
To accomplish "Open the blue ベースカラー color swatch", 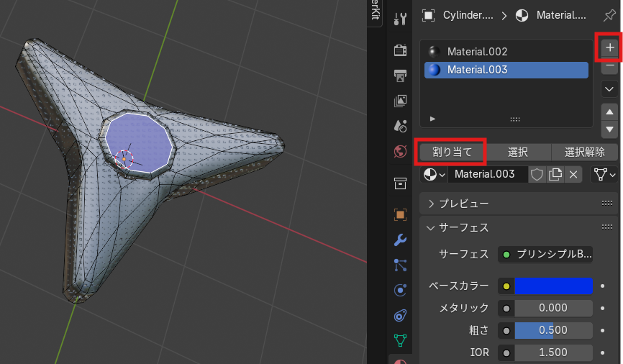I will [x=553, y=286].
